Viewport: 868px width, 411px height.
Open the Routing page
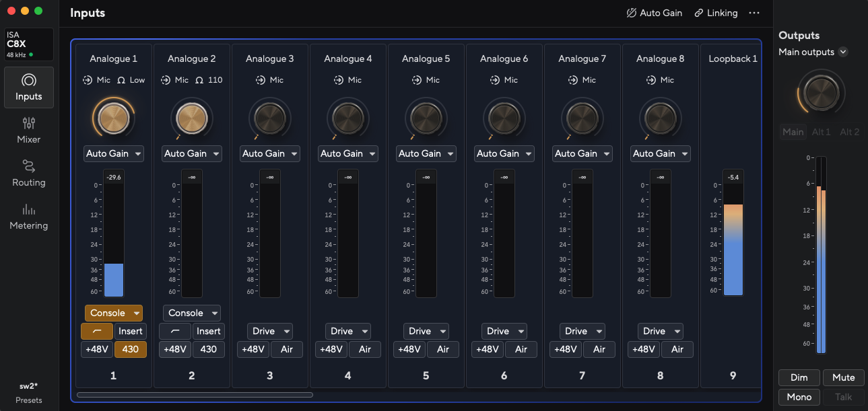(x=29, y=174)
